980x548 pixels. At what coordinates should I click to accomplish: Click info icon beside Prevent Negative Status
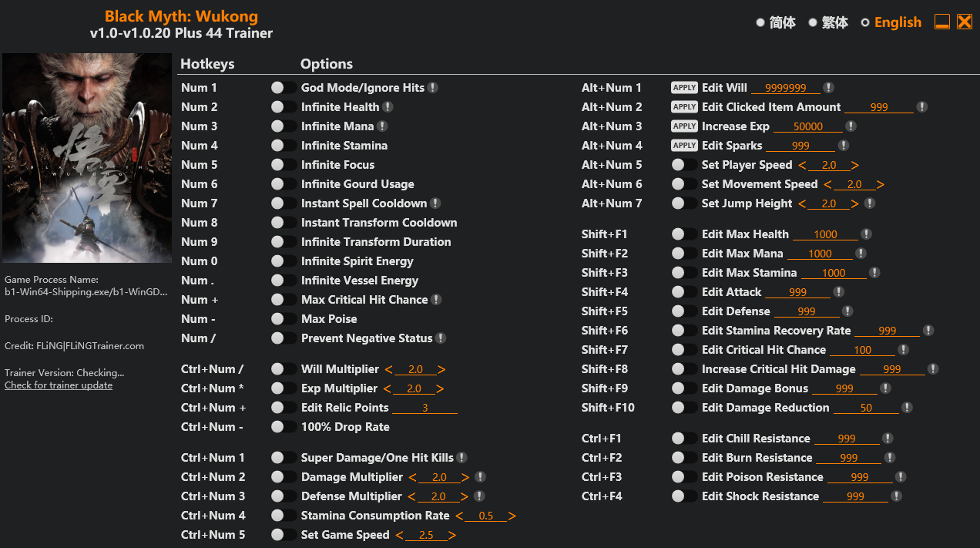[x=441, y=338]
